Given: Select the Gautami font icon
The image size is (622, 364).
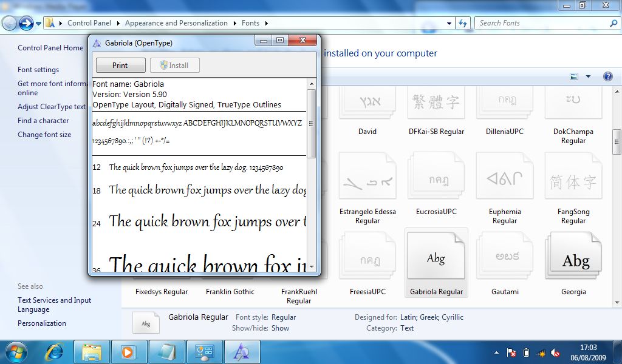Looking at the screenshot, I should point(505,256).
